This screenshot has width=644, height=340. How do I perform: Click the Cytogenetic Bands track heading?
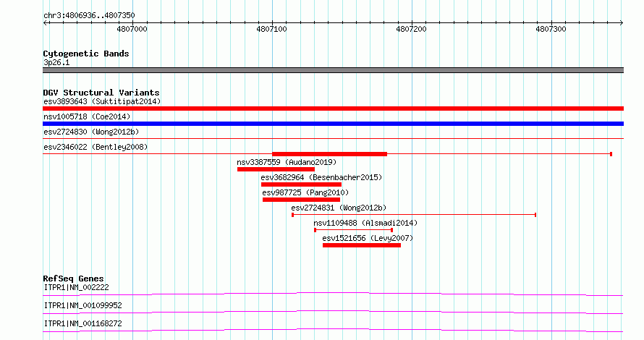86,54
